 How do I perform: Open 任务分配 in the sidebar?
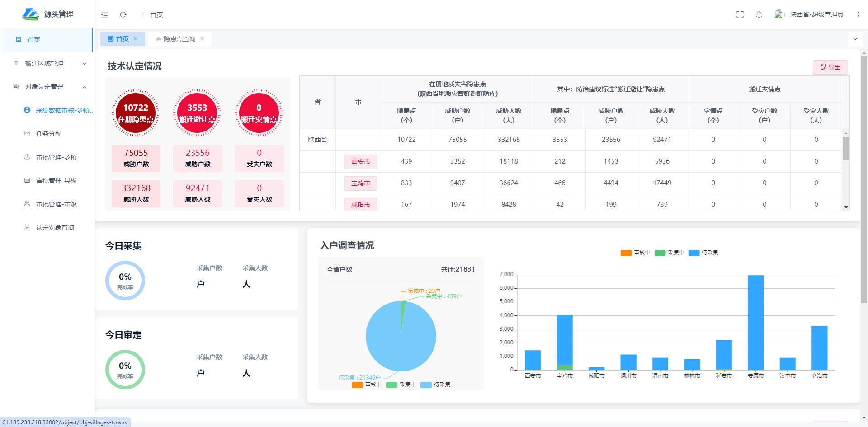49,134
